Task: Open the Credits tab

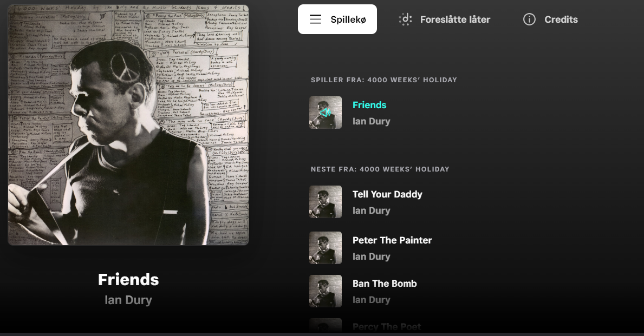Action: (x=550, y=19)
